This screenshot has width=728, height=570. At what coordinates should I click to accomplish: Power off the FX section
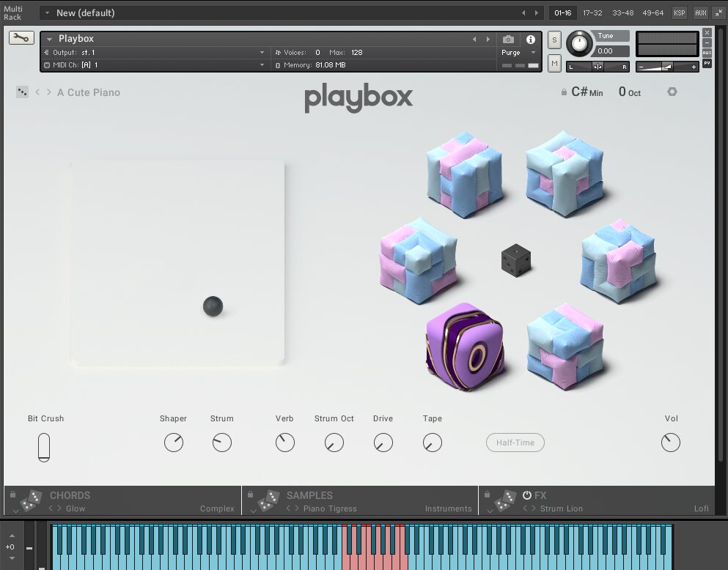pos(527,495)
